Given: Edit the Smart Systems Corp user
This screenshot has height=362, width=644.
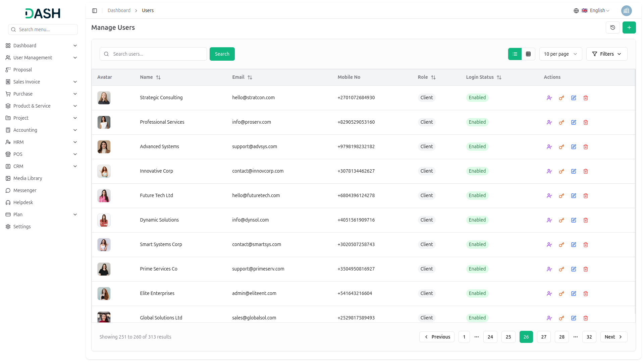Looking at the screenshot, I should [x=574, y=245].
